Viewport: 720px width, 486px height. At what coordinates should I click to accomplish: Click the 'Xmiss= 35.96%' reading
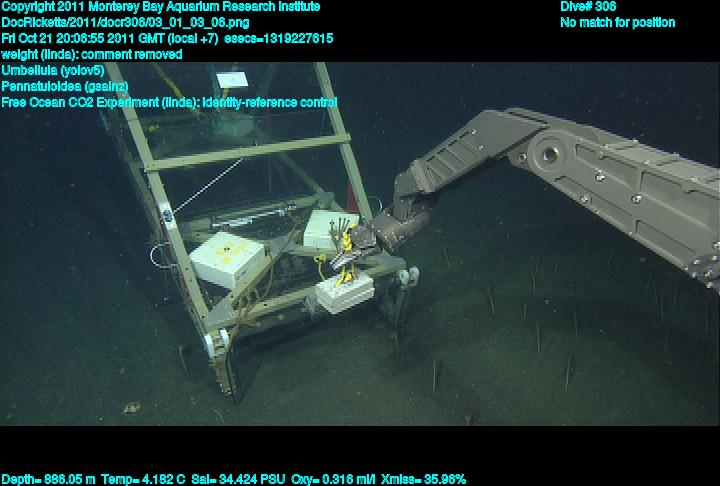tap(423, 479)
